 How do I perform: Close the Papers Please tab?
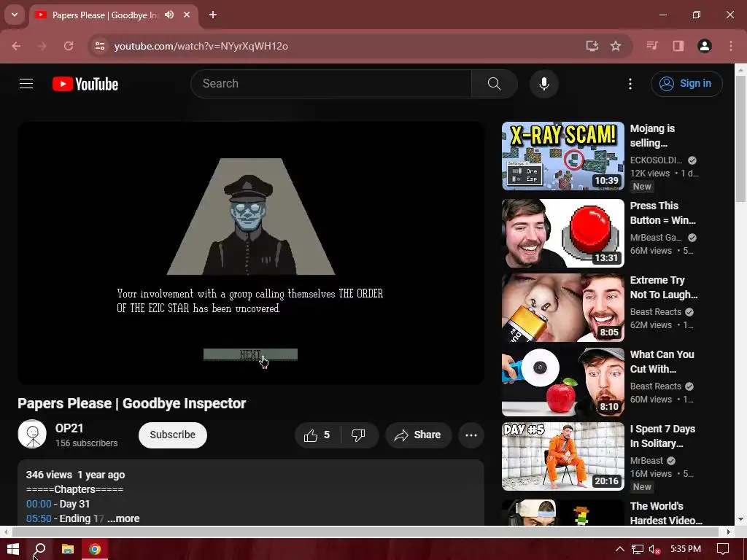(x=187, y=15)
